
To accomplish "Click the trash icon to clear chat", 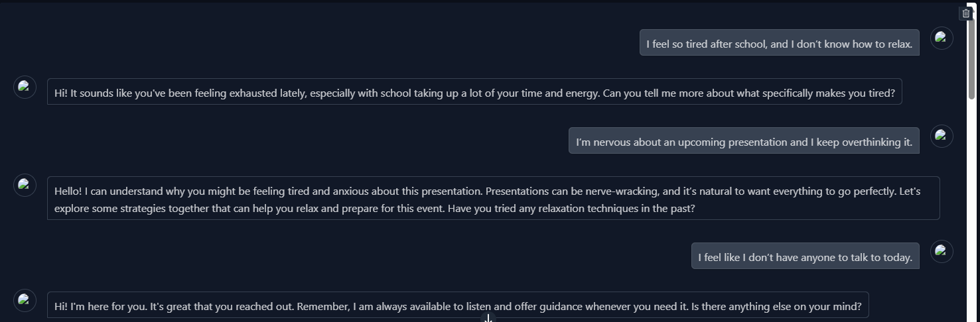I will coord(965,13).
